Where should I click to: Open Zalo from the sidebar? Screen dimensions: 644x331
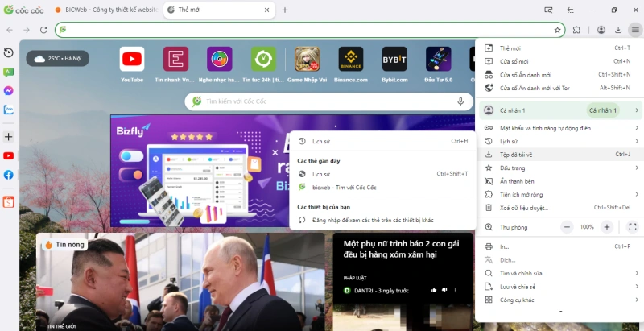(x=8, y=110)
